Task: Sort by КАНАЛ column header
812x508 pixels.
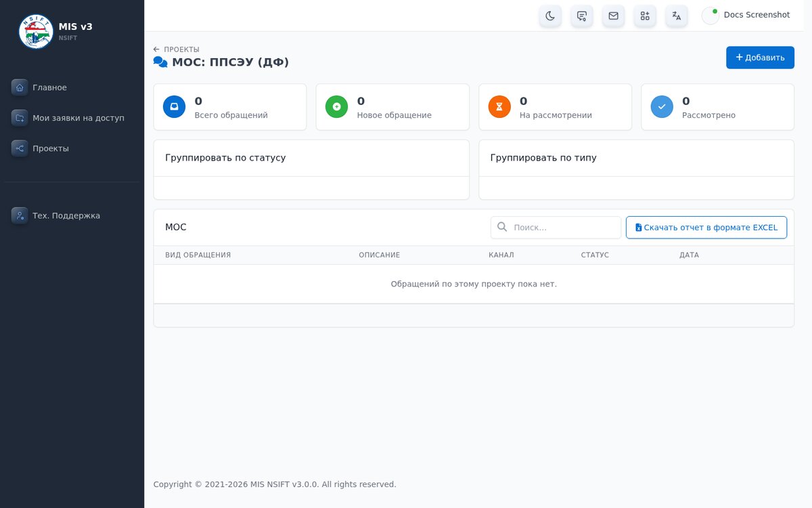Action: (x=501, y=255)
